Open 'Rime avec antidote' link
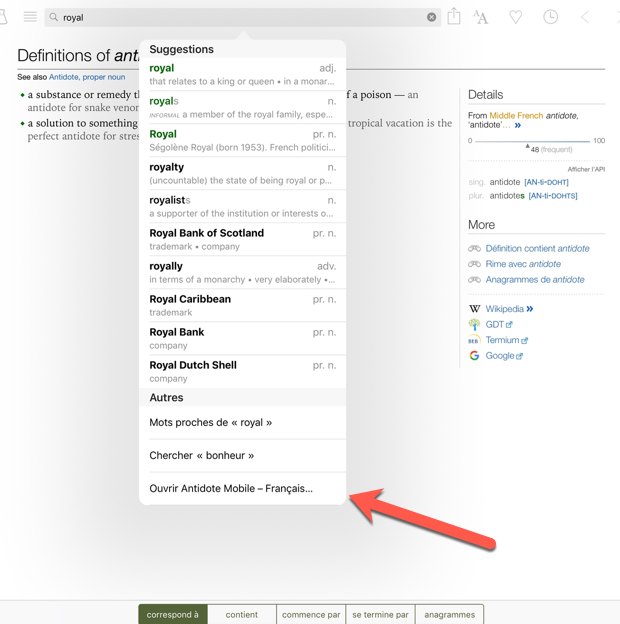The height and width of the screenshot is (624, 620). [522, 264]
